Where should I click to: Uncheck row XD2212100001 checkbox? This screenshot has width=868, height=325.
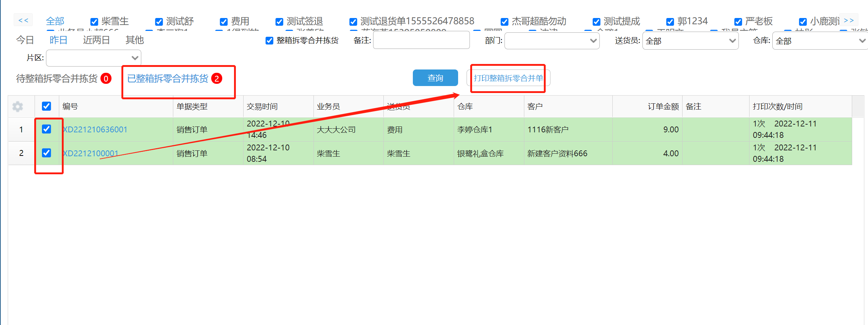coord(46,153)
